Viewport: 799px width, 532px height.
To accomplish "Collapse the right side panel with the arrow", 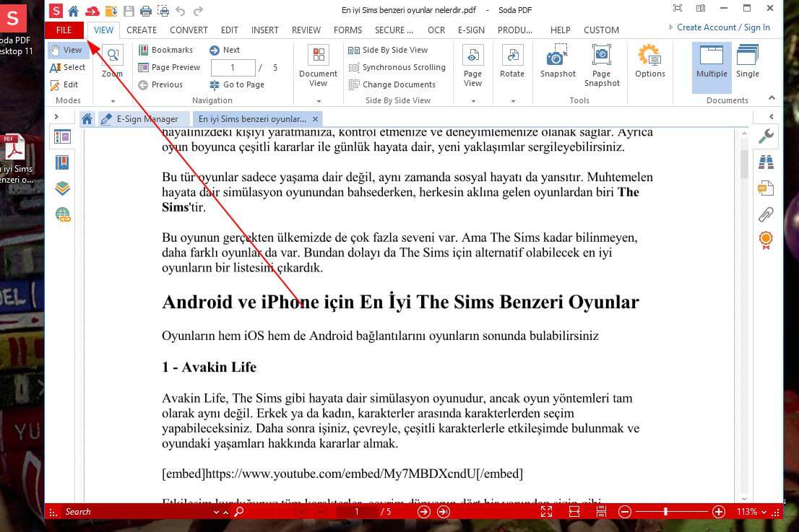I will (772, 117).
